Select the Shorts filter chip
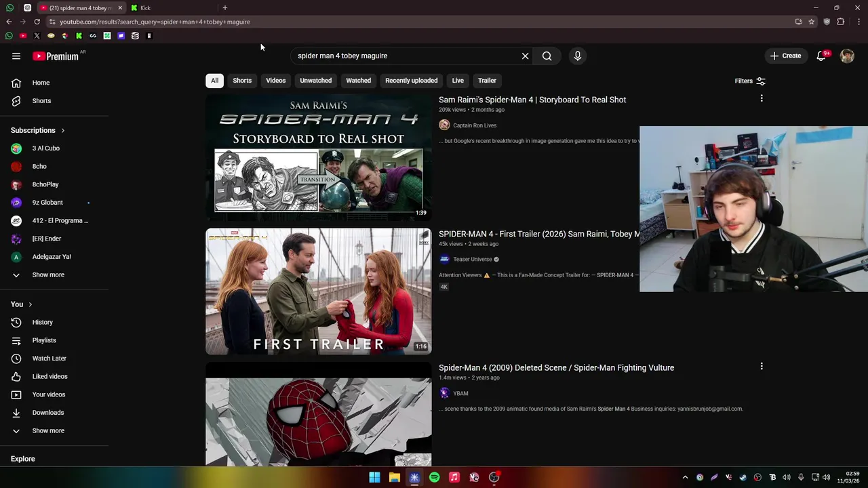The height and width of the screenshot is (488, 868). (x=242, y=81)
